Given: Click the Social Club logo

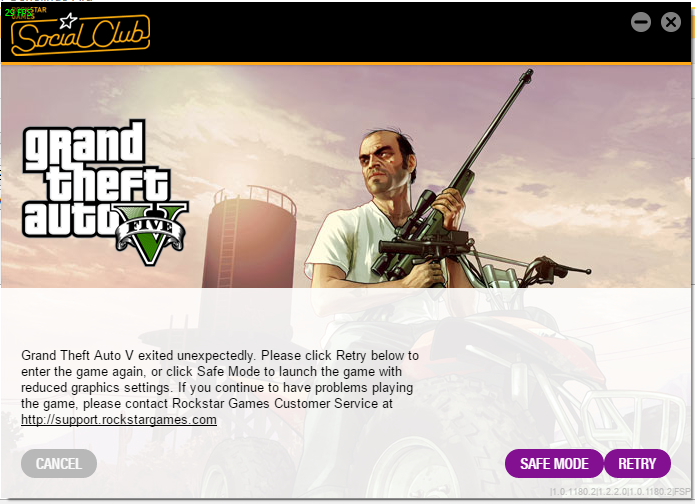Looking at the screenshot, I should click(x=80, y=35).
